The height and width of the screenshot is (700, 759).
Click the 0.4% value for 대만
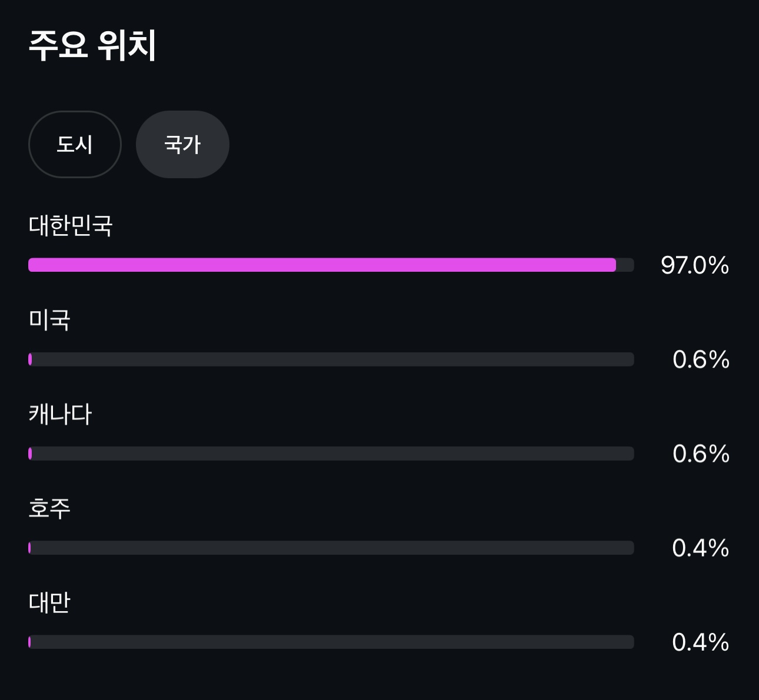click(701, 642)
